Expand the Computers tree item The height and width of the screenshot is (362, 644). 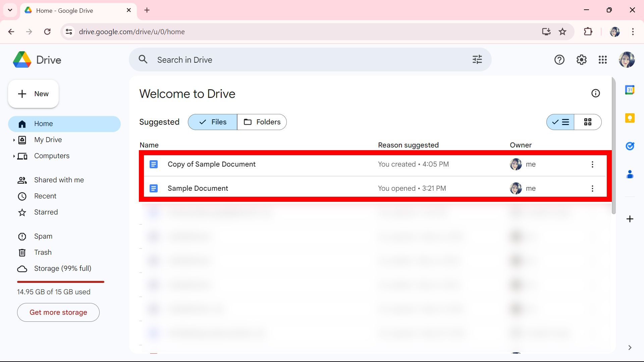click(x=13, y=156)
